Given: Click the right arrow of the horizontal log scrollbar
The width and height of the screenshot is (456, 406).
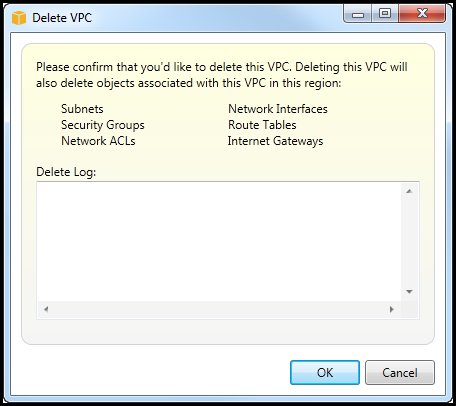Looking at the screenshot, I should point(392,309).
